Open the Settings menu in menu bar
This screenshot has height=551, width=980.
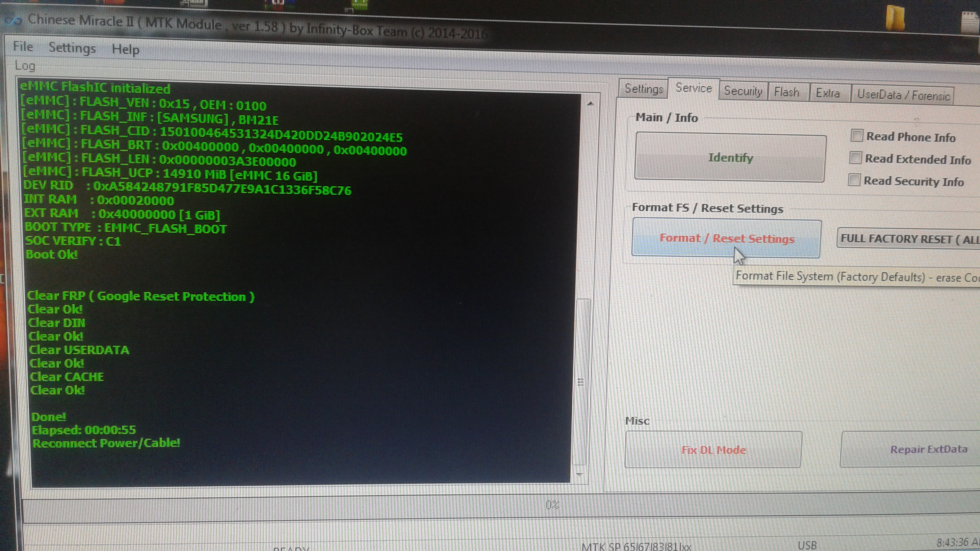[x=72, y=48]
